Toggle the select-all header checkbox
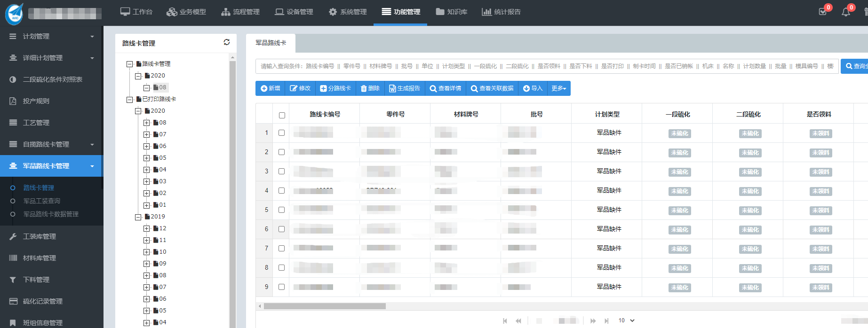868x328 pixels. (282, 115)
